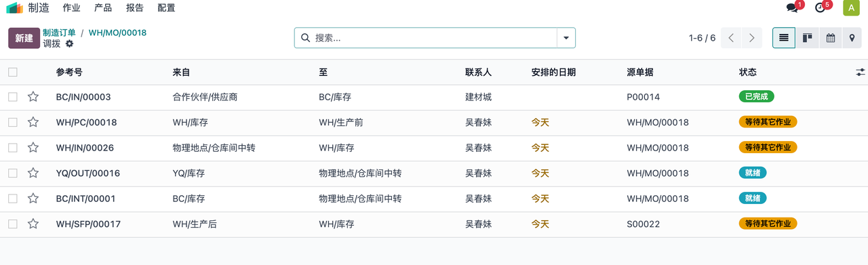
Task: Click the 建材城 contact cell
Action: pos(478,97)
